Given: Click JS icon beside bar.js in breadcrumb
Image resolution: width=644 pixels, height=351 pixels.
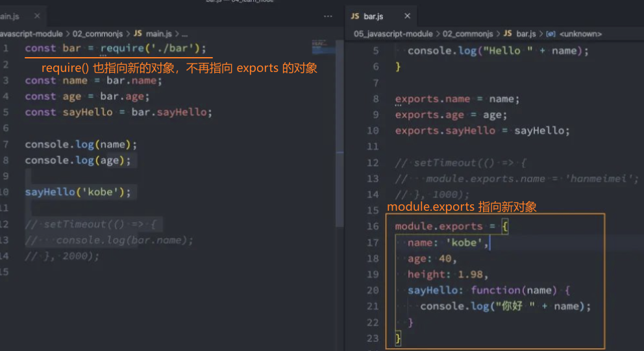Looking at the screenshot, I should [508, 33].
